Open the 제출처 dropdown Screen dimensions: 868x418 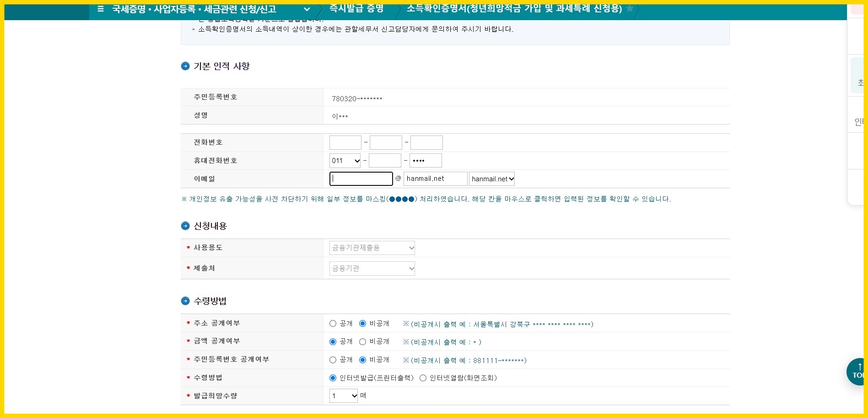coord(372,268)
